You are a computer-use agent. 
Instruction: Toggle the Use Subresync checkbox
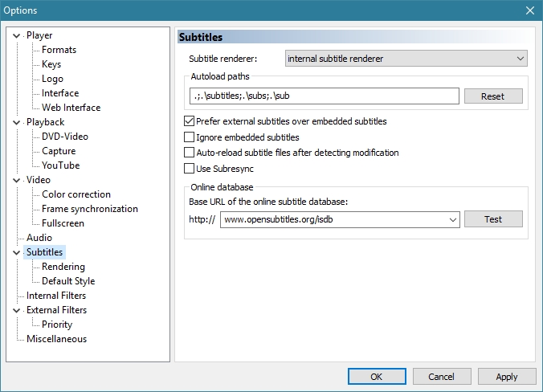pyautogui.click(x=190, y=169)
